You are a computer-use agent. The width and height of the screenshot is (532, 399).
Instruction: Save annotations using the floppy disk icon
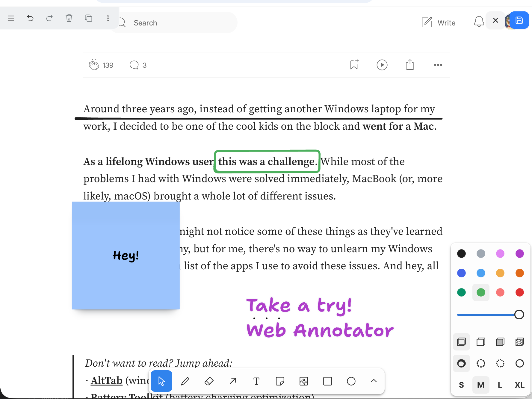point(519,20)
